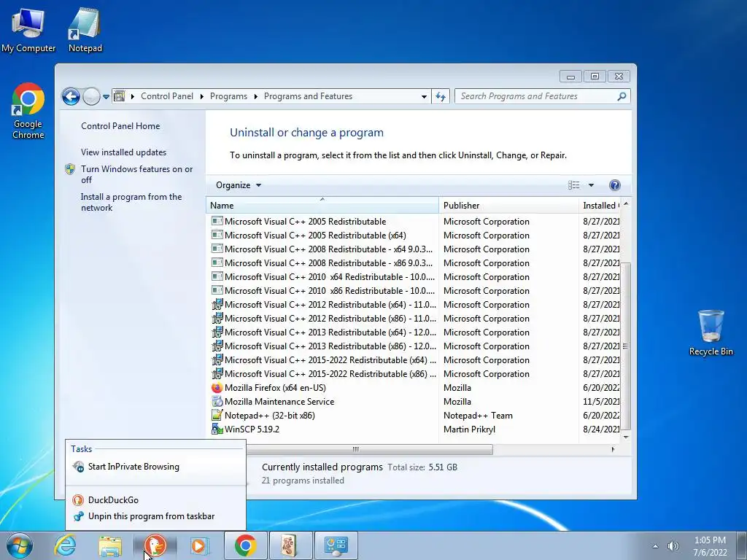
Task: Open the Solitaire card taskbar button
Action: [x=290, y=545]
